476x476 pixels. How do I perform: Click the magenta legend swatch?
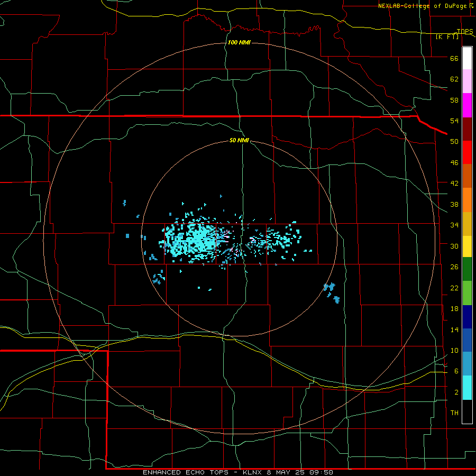click(x=467, y=105)
